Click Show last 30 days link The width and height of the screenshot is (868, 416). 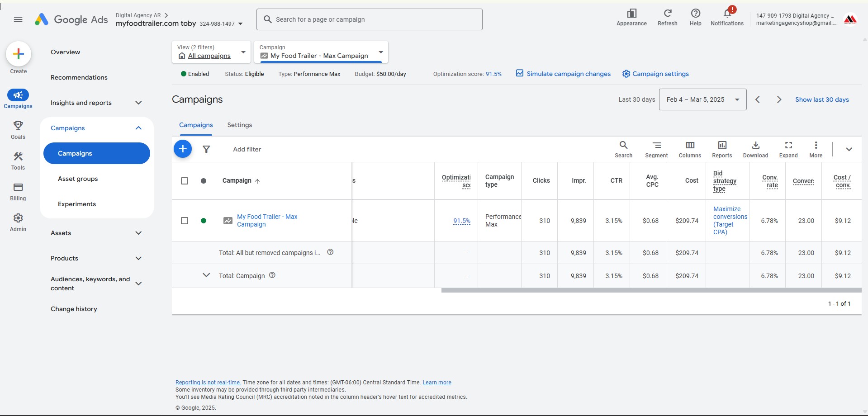pyautogui.click(x=822, y=99)
